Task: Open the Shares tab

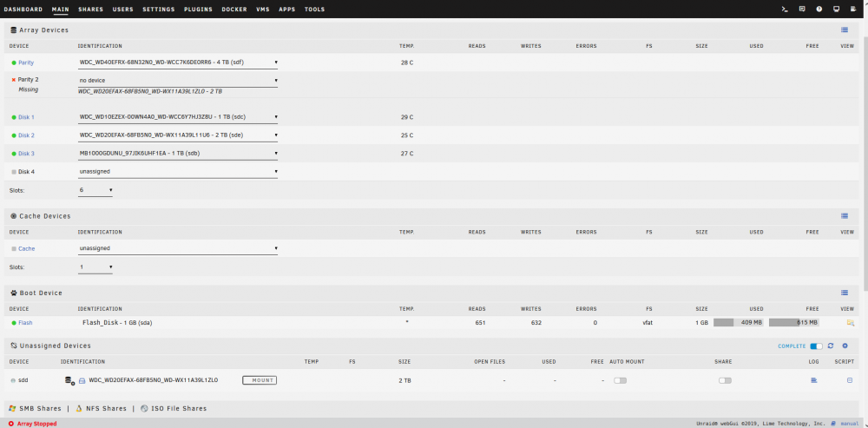Action: (91, 10)
